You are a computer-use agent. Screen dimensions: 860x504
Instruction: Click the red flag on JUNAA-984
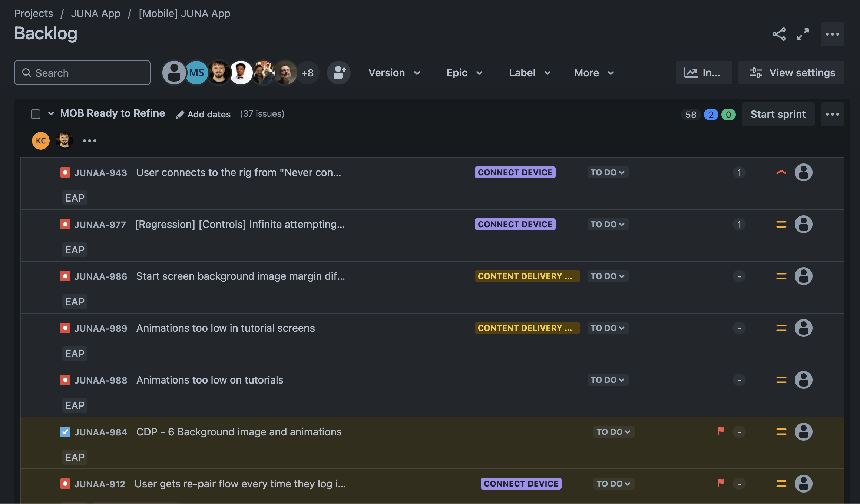(x=721, y=431)
